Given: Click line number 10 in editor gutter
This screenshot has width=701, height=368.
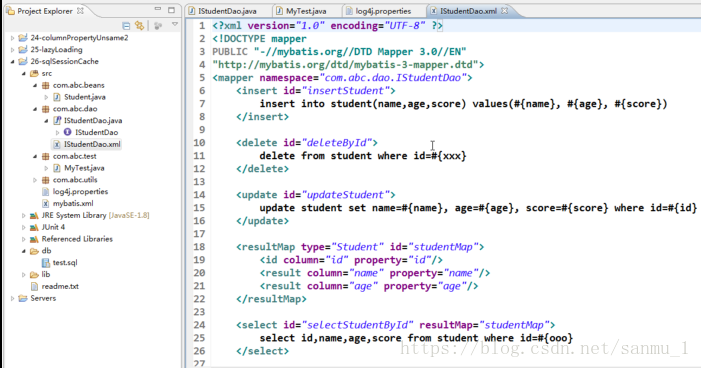Looking at the screenshot, I should click(199, 143).
